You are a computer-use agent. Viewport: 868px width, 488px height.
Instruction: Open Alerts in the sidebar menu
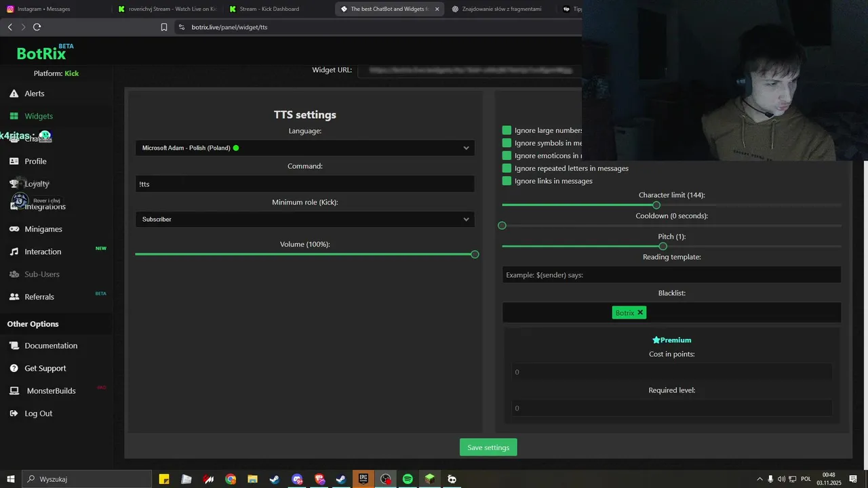pyautogui.click(x=35, y=94)
